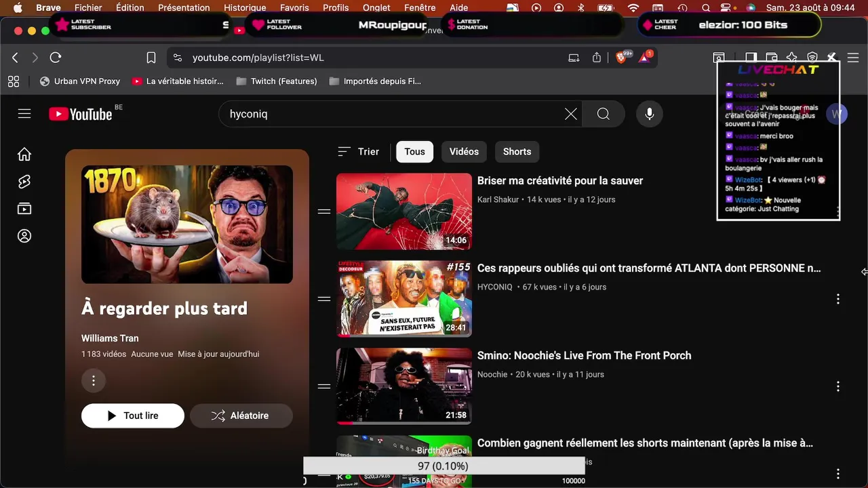Open the Fenêtre menu
868x488 pixels.
(x=420, y=8)
